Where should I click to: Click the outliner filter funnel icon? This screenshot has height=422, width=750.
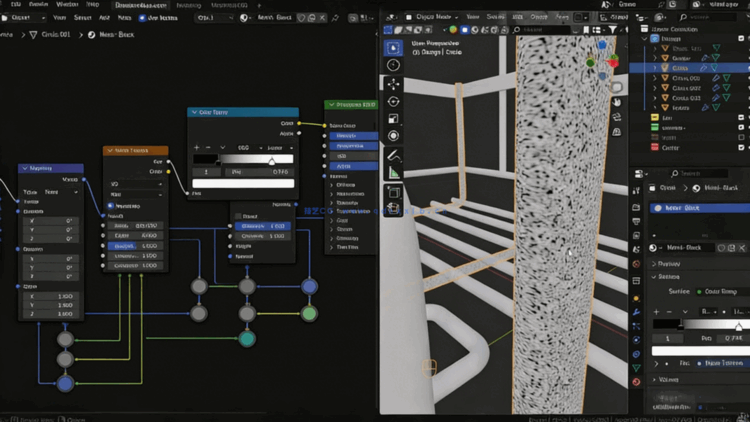click(x=612, y=30)
